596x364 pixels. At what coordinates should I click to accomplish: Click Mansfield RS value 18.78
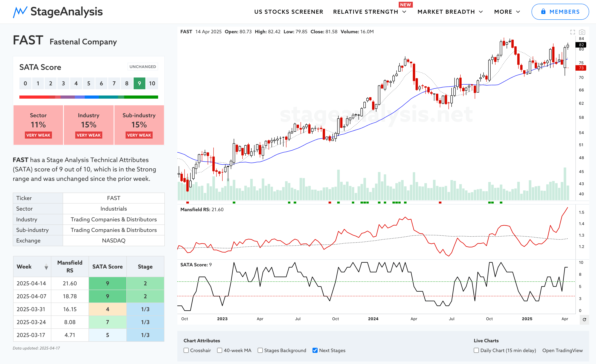pyautogui.click(x=70, y=296)
